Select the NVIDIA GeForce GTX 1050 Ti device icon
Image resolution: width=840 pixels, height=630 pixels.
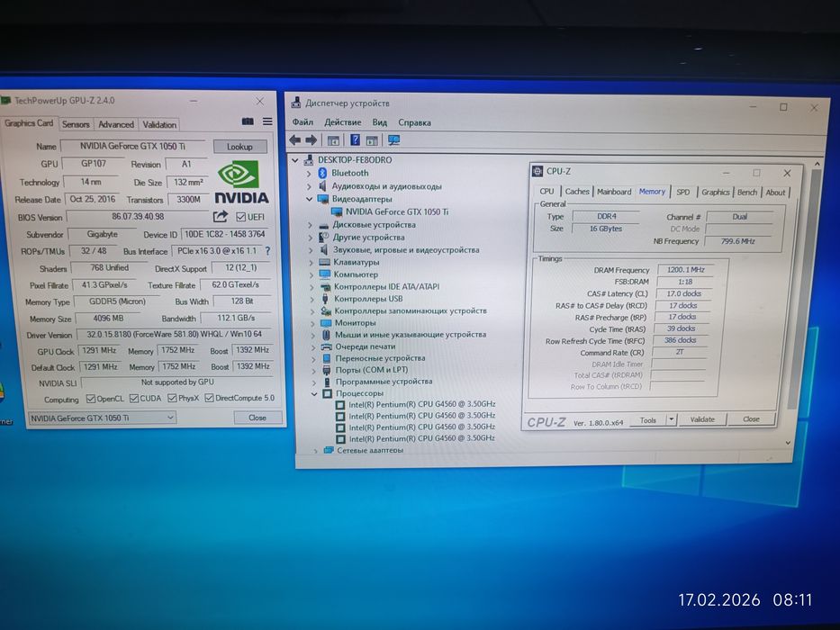pyautogui.click(x=337, y=212)
